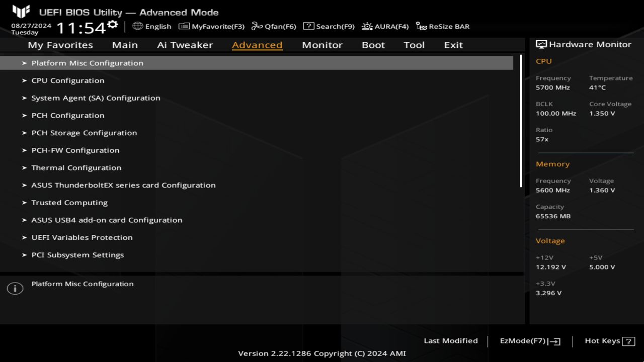Screen dimensions: 644x362
Task: Click the 41°C temperature value
Action: point(597,87)
